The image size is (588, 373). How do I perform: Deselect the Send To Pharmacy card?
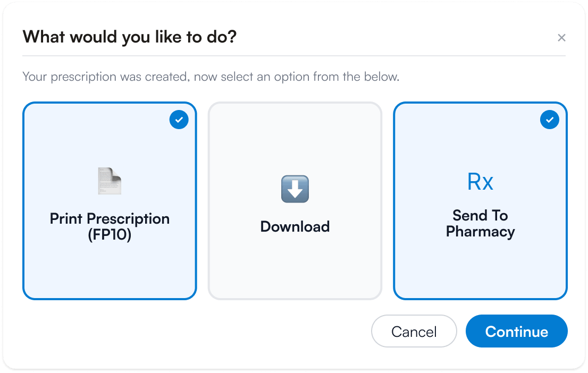pyautogui.click(x=481, y=201)
